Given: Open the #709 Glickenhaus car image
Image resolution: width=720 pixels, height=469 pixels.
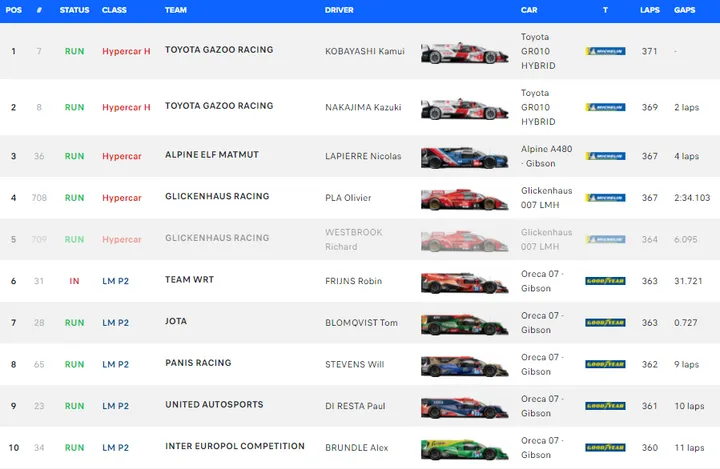Looking at the screenshot, I should click(464, 241).
